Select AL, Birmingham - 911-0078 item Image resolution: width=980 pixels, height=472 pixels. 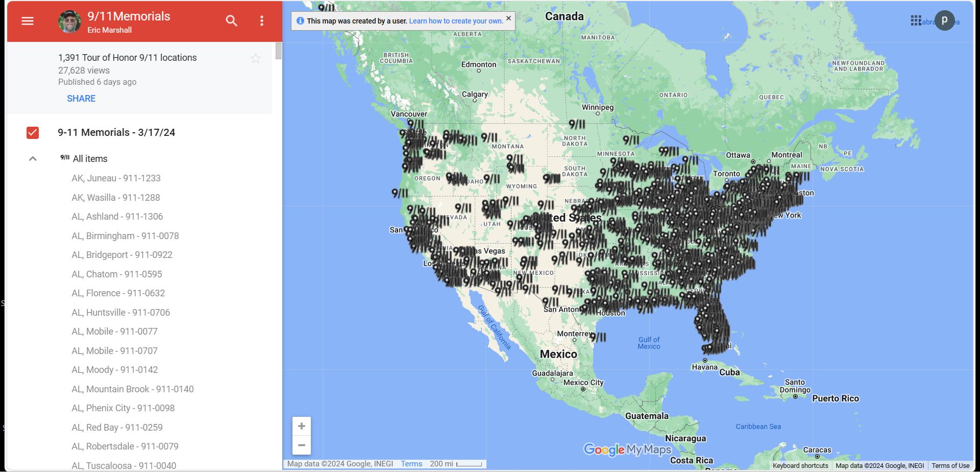125,236
